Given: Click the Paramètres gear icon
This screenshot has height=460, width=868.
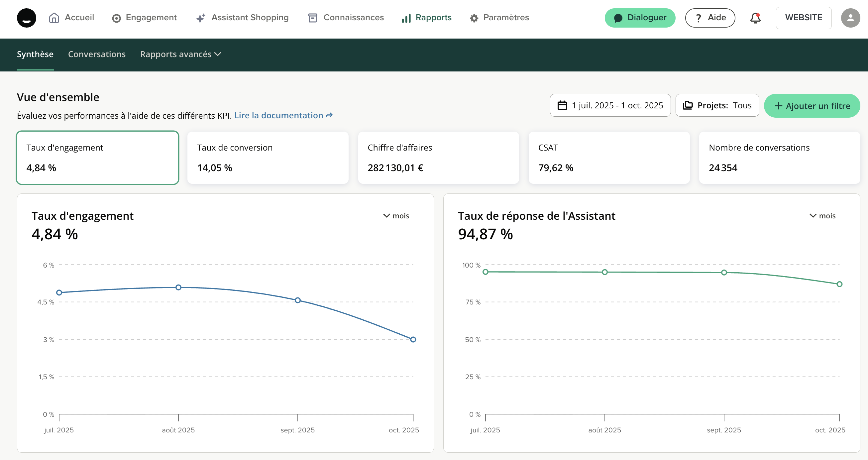Looking at the screenshot, I should 474,18.
